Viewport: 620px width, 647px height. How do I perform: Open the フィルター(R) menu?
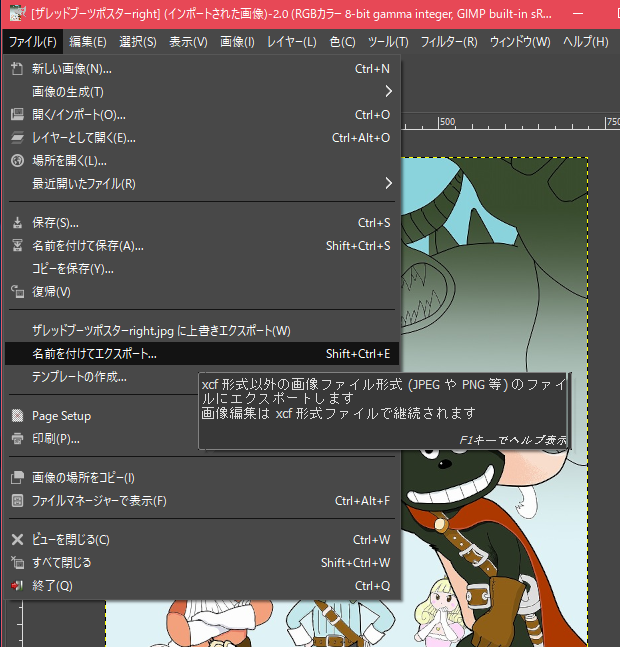tap(449, 42)
